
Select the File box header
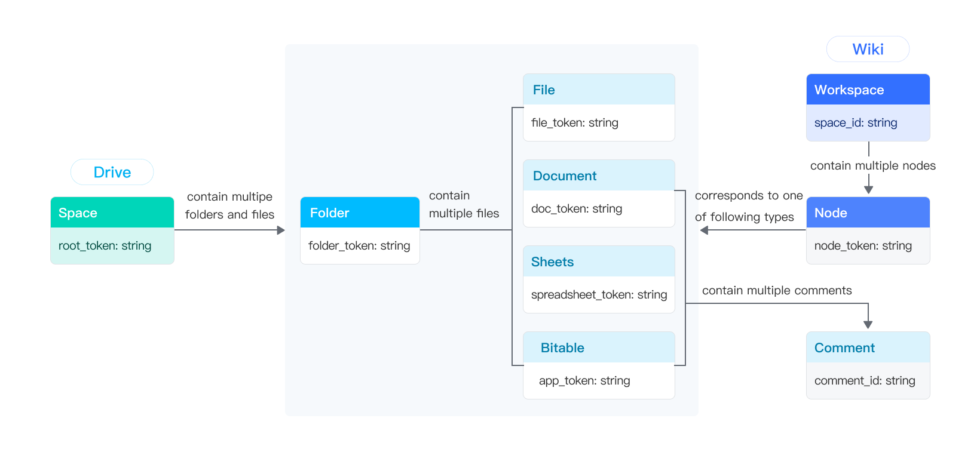click(x=599, y=90)
